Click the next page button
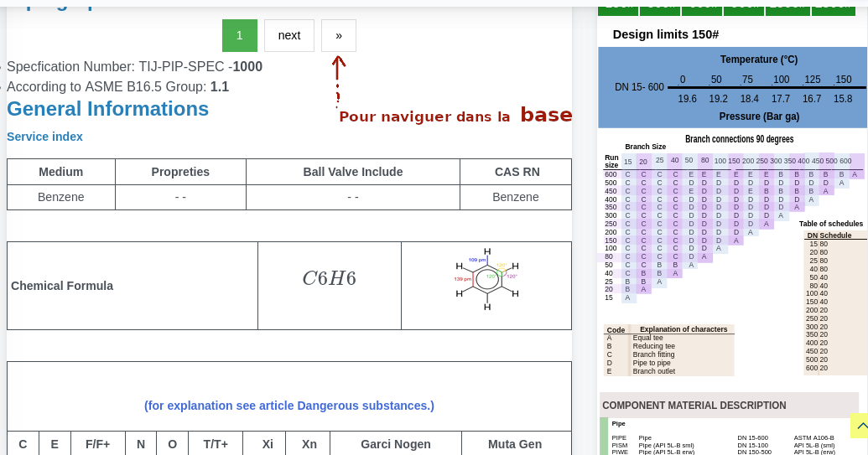The height and width of the screenshot is (455, 868). 289,35
